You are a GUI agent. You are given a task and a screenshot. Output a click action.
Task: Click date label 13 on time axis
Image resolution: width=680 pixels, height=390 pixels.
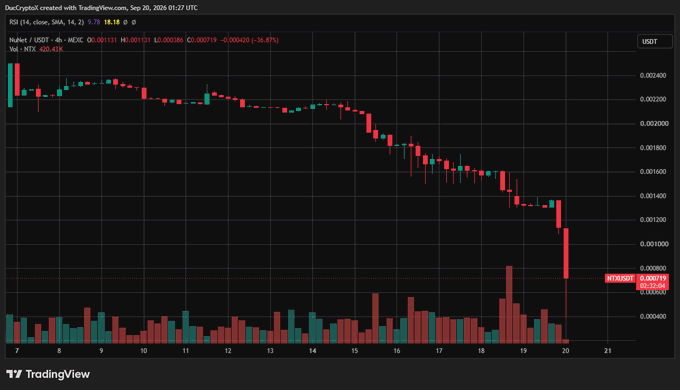point(270,351)
